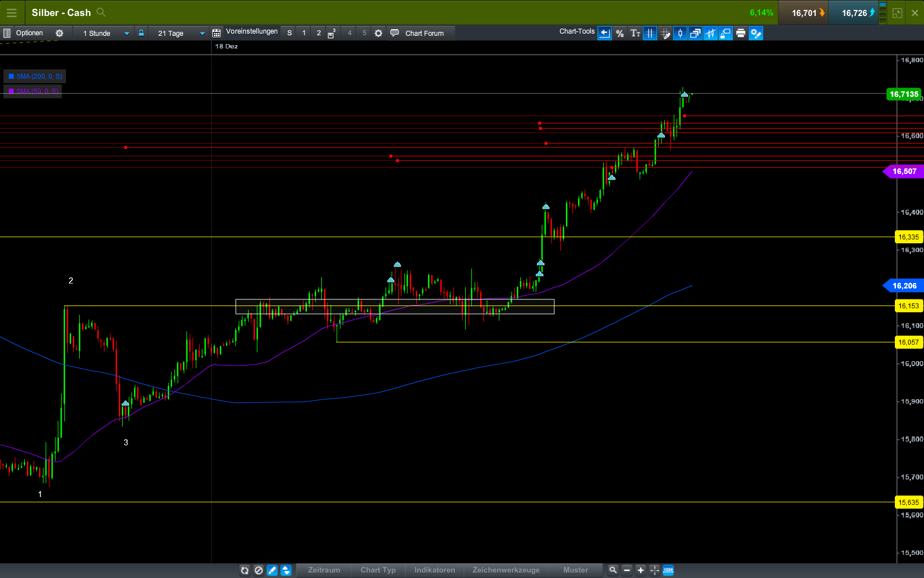
Task: Toggle the lock icon next to timeframe selector
Action: coord(141,33)
